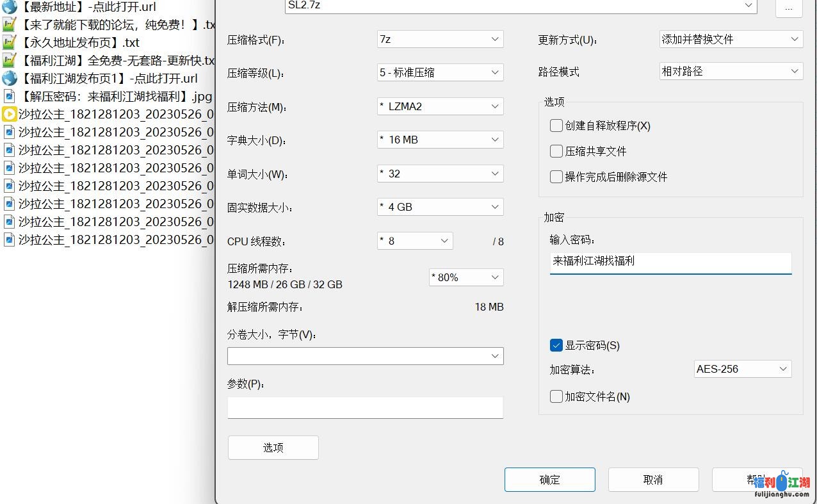Screen dimensions: 817x504
Task: Click the 选项 button
Action: [273, 448]
